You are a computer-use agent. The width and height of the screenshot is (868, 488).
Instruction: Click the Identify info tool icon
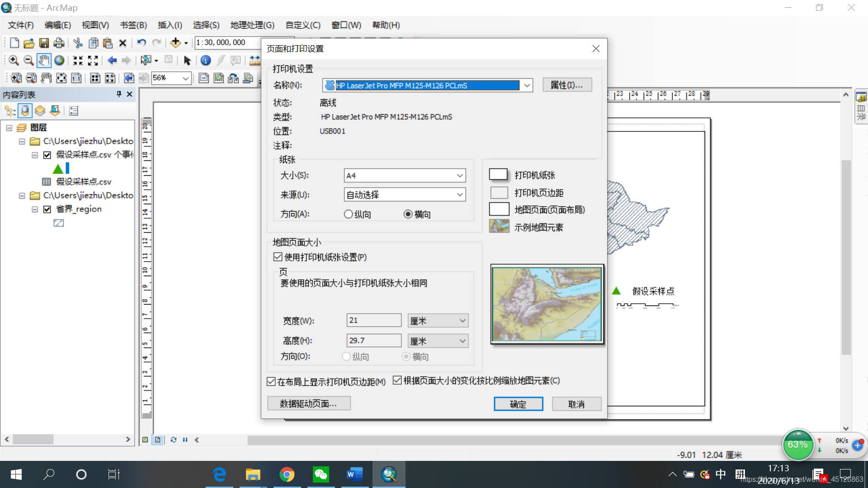pyautogui.click(x=205, y=60)
